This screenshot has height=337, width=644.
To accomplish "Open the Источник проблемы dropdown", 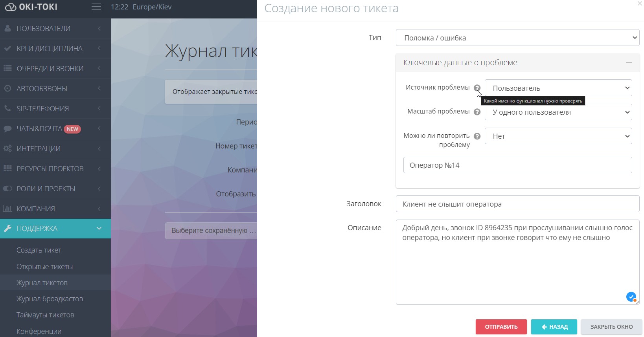I will (x=558, y=88).
